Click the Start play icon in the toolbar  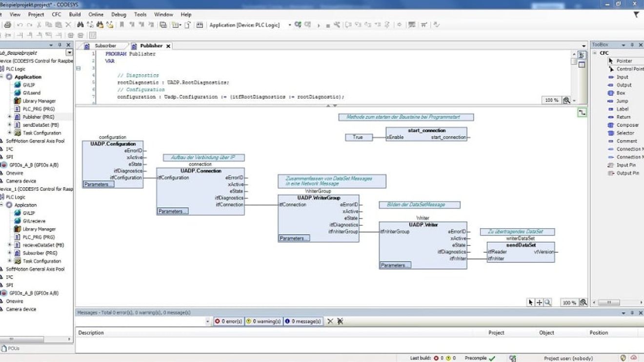tap(319, 25)
